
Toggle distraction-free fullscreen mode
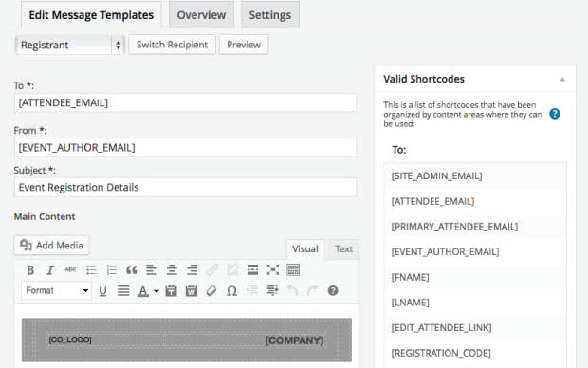273,270
